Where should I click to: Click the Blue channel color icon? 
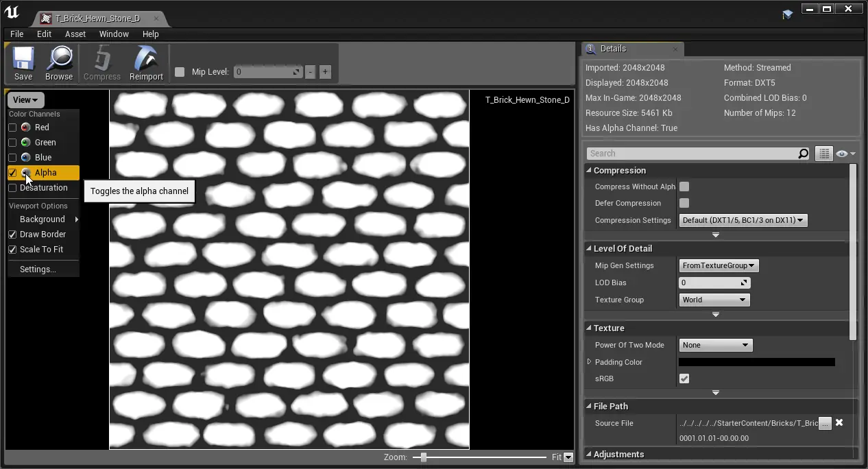(x=25, y=158)
